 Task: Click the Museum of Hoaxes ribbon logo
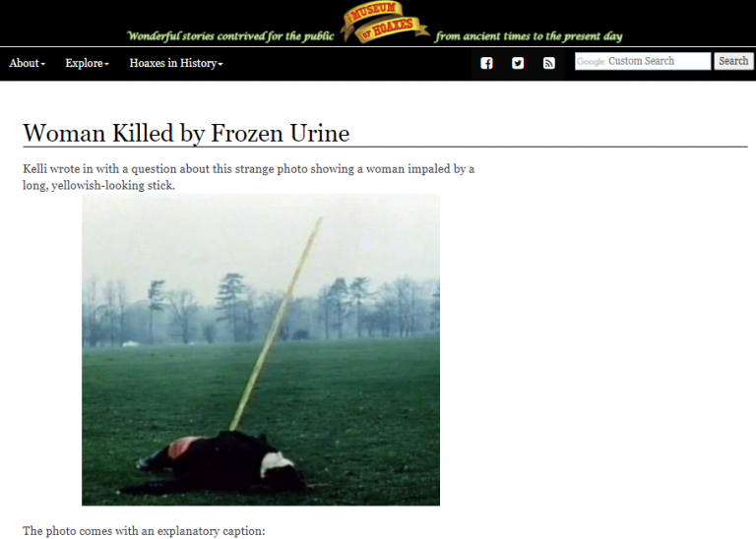click(385, 23)
